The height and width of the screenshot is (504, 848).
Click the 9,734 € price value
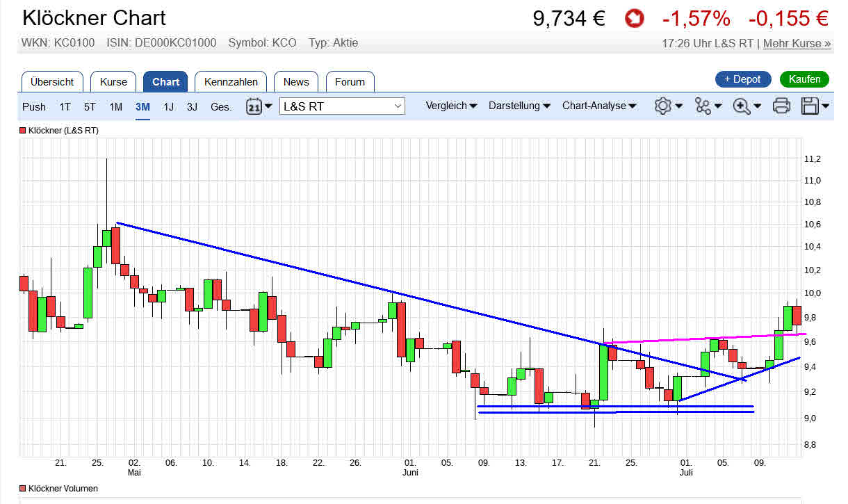tap(569, 19)
